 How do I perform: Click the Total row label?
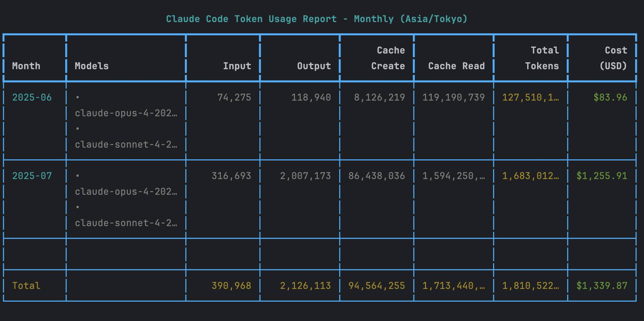pyautogui.click(x=26, y=286)
